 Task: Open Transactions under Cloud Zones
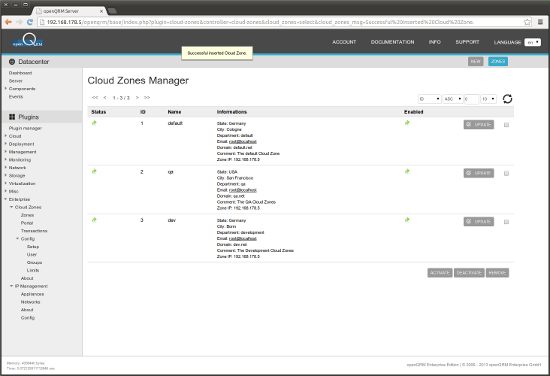pos(34,231)
